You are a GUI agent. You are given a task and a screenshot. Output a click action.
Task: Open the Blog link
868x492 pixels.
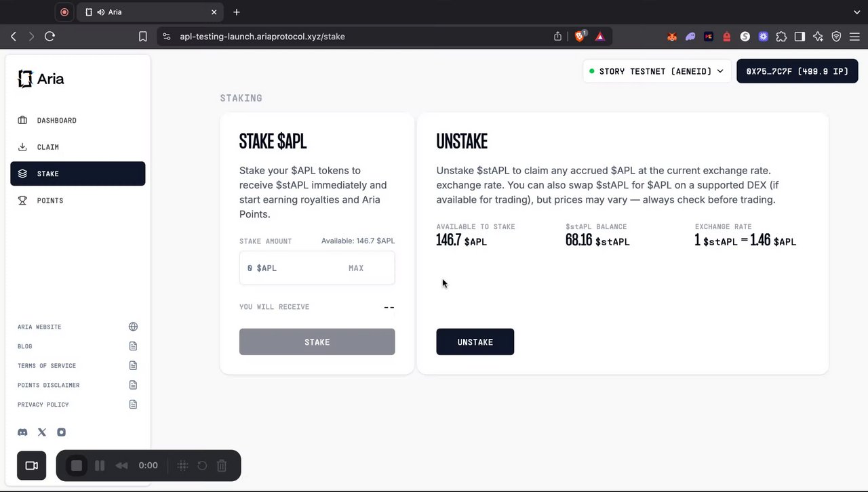pyautogui.click(x=77, y=346)
